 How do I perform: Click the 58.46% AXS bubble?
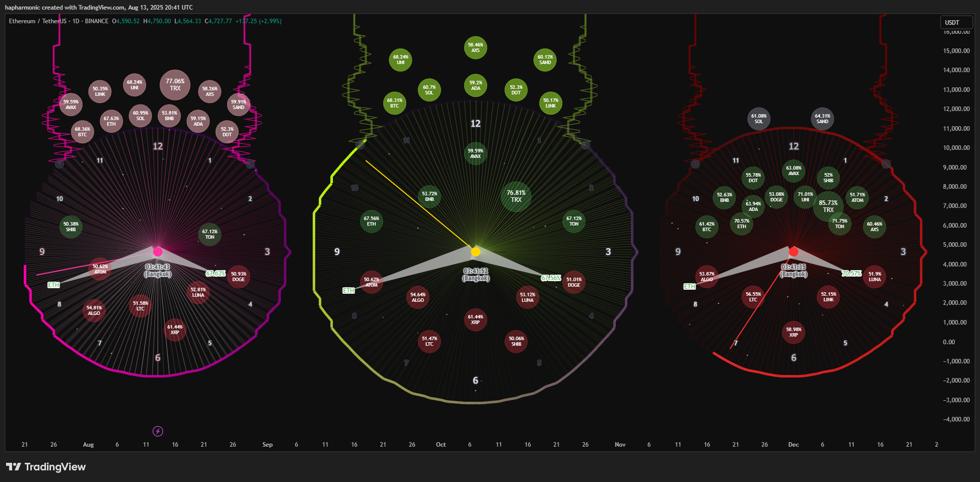475,47
